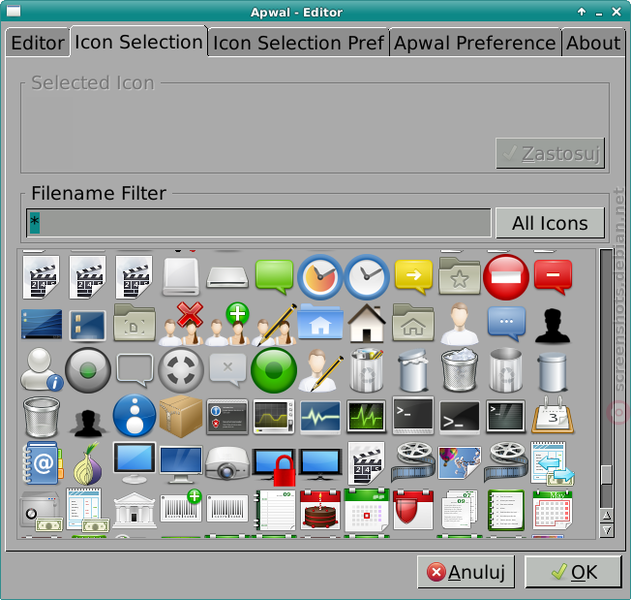Select the remove users red X icon
Screen dimensions: 631x600
coord(181,324)
